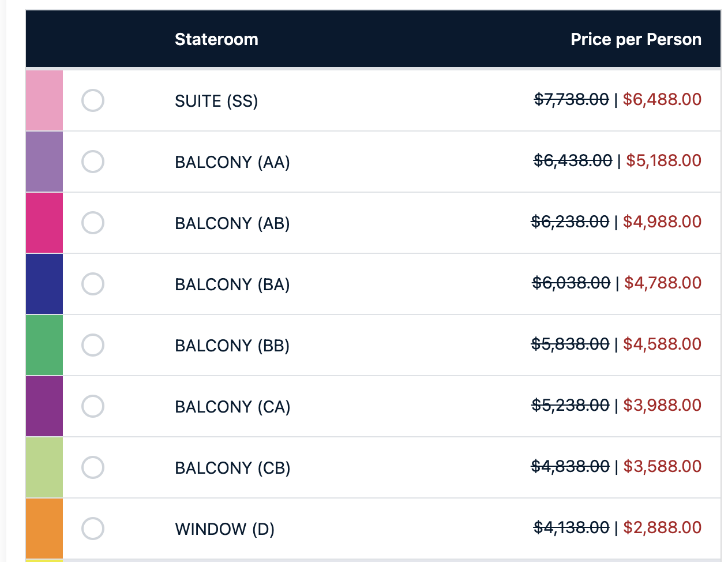Click the green BALCONY (BB) swatch
This screenshot has width=728, height=562.
coord(44,345)
